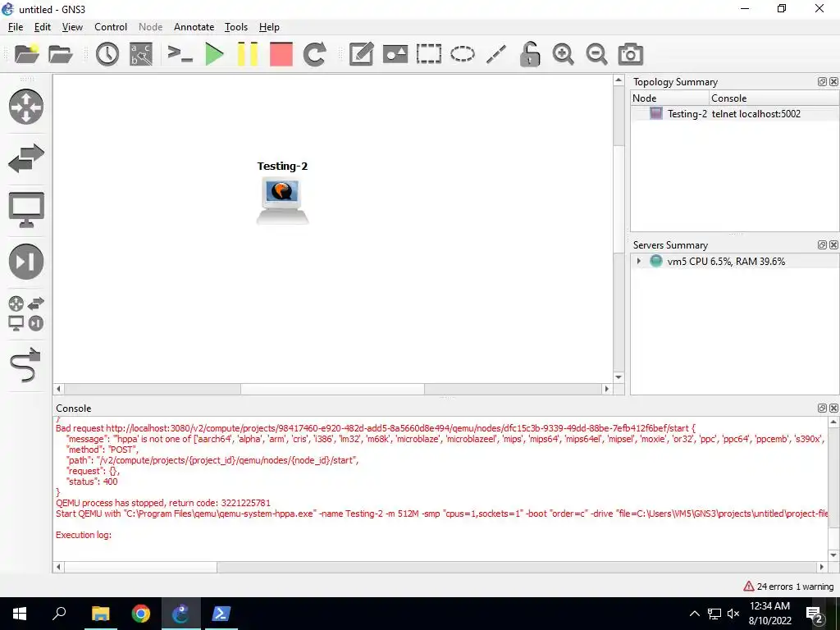The image size is (840, 630).
Task: Open PowerShell from taskbar
Action: (221, 614)
